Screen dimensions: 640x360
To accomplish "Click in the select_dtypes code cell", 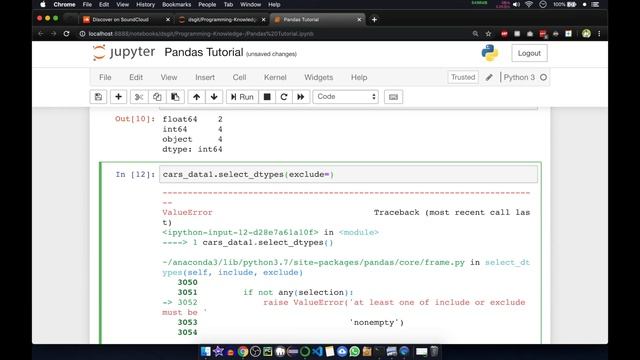I will click(348, 174).
